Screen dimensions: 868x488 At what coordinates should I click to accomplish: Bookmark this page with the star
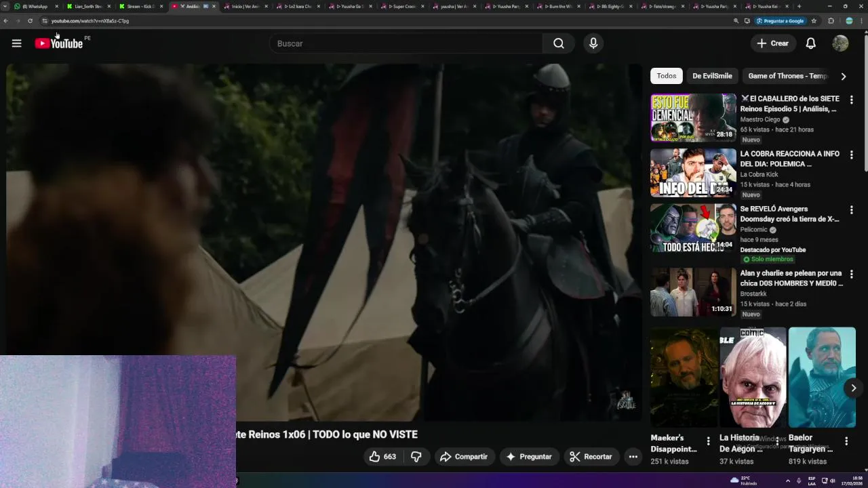(x=814, y=21)
